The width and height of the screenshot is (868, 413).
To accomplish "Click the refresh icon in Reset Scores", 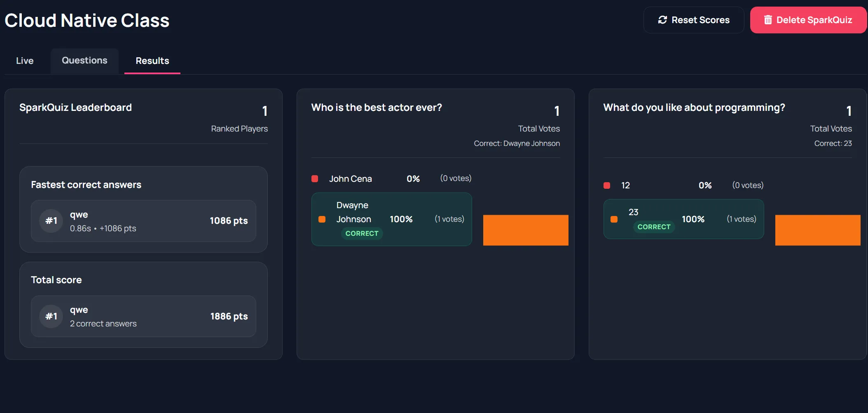I will coord(662,19).
